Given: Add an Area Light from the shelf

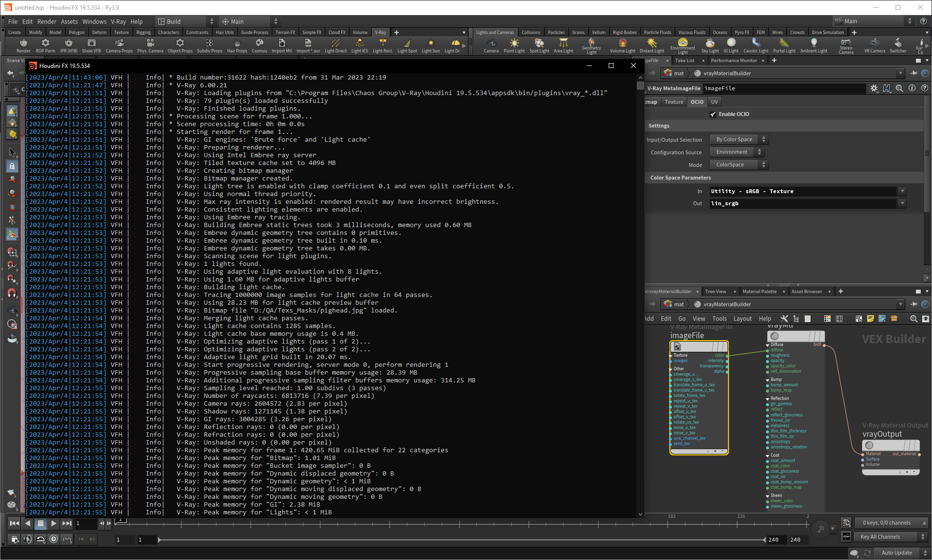Looking at the screenshot, I should tap(563, 46).
